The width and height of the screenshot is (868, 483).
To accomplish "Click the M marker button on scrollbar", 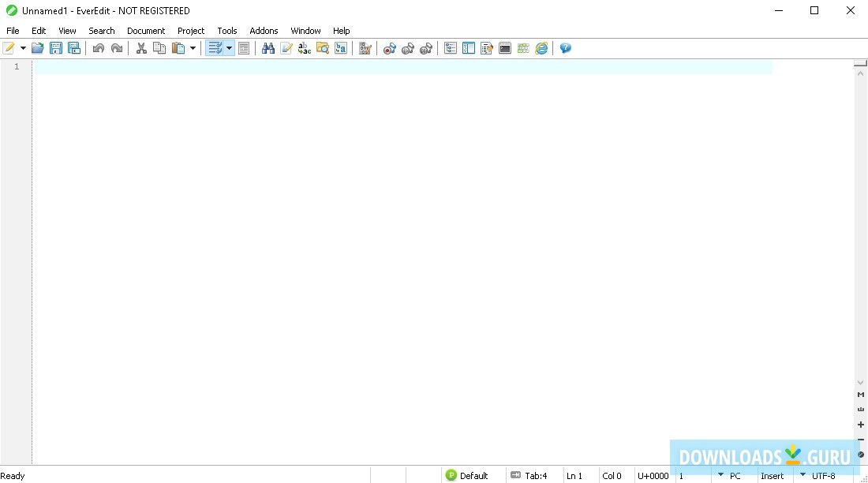I will click(x=861, y=395).
